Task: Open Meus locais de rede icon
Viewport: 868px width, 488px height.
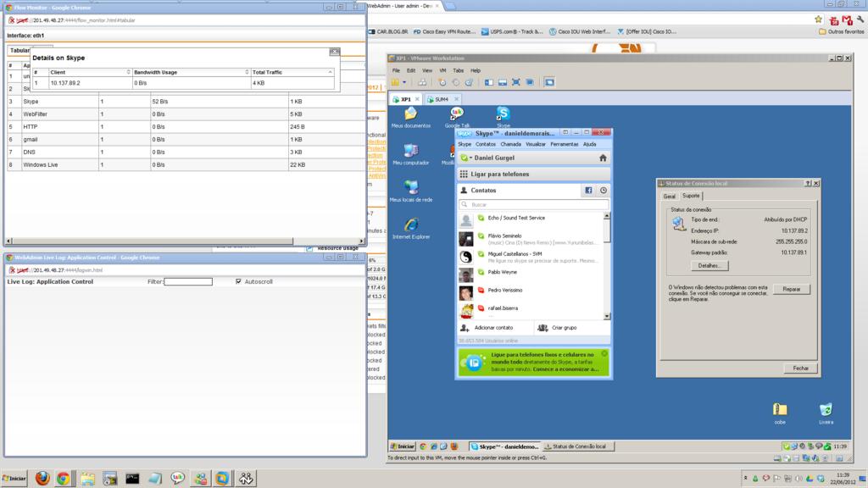Action: click(411, 191)
